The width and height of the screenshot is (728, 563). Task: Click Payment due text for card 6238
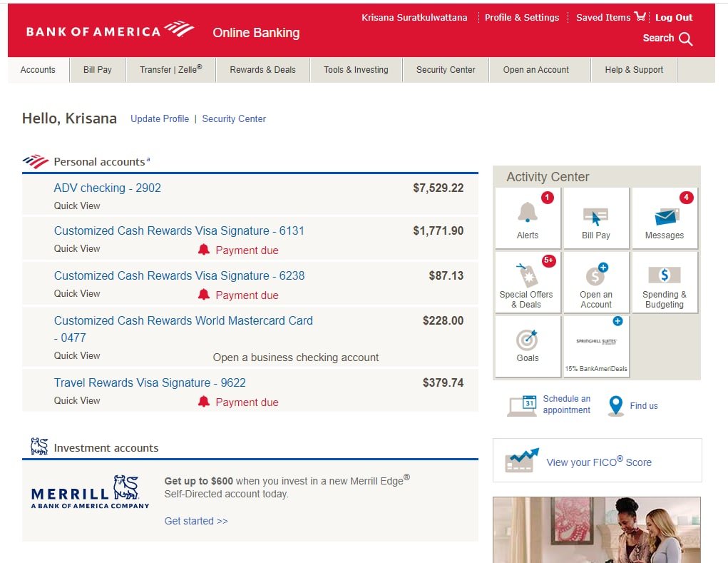[247, 295]
